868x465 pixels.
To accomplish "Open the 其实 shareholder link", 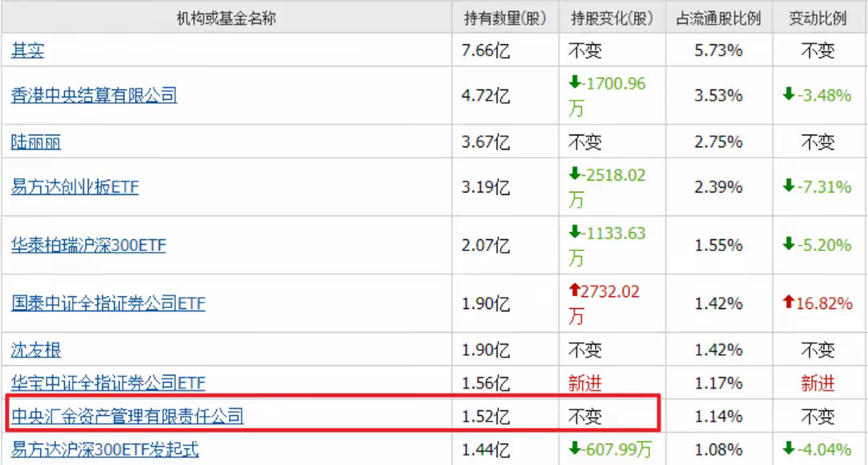I will pyautogui.click(x=27, y=51).
